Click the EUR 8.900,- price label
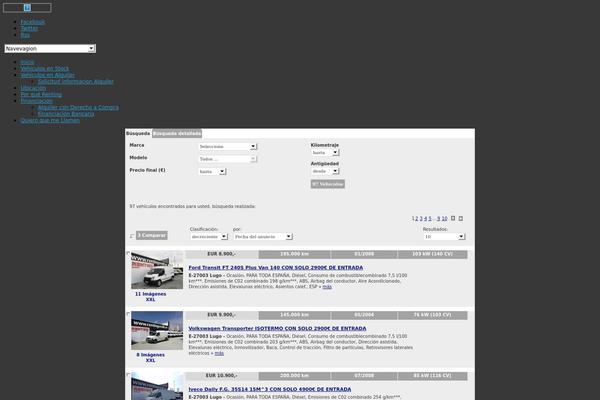Viewport: 600px width, 400px height. [x=222, y=254]
